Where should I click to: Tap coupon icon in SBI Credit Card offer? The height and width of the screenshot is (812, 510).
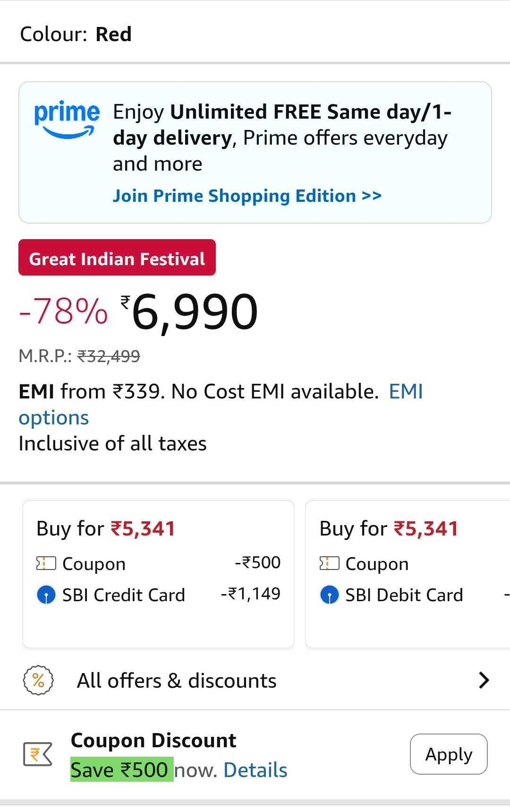(46, 563)
